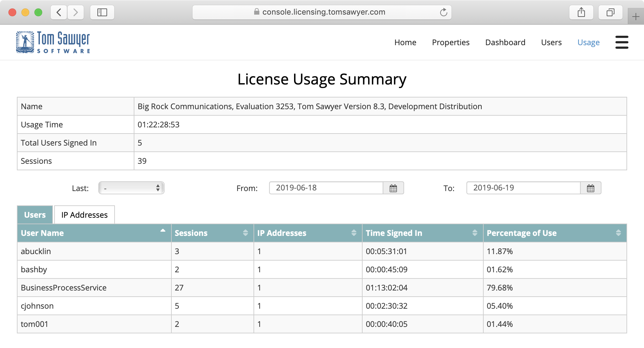644x348 pixels.
Task: Show all tabs overview button
Action: click(611, 12)
